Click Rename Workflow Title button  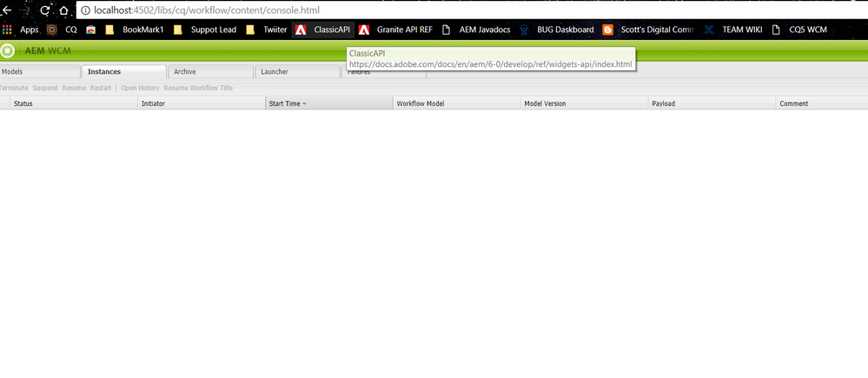tap(198, 88)
